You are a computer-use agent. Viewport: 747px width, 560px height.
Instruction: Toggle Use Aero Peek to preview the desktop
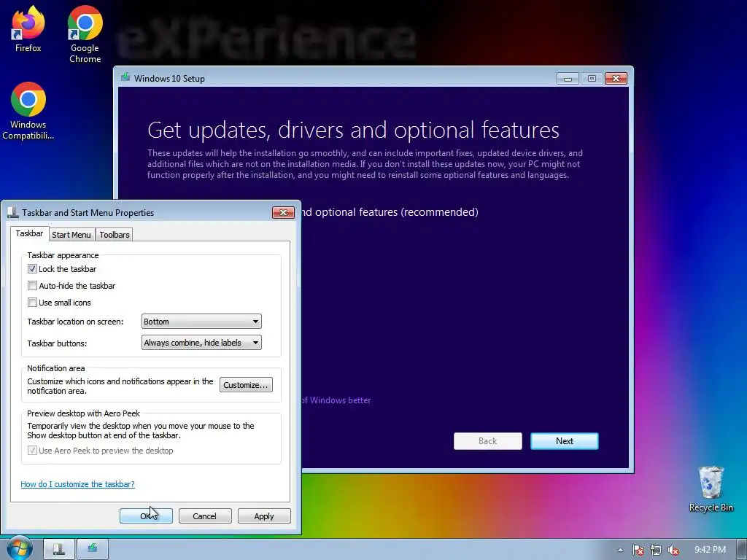[32, 451]
